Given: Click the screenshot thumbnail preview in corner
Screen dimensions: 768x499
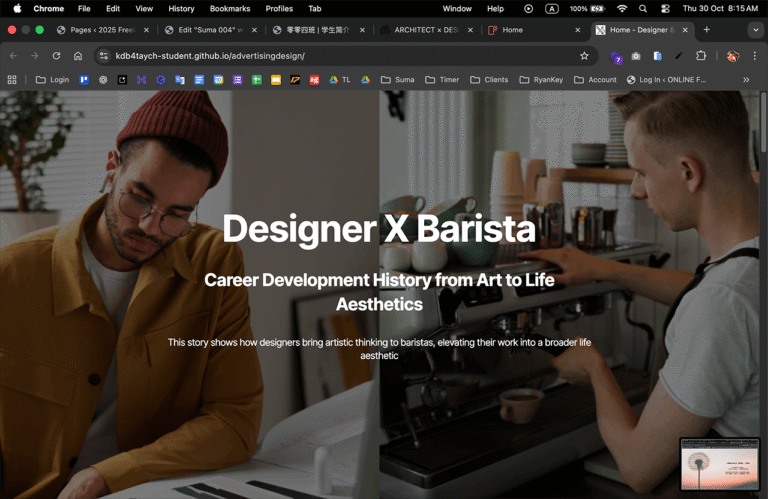Looking at the screenshot, I should tap(719, 464).
